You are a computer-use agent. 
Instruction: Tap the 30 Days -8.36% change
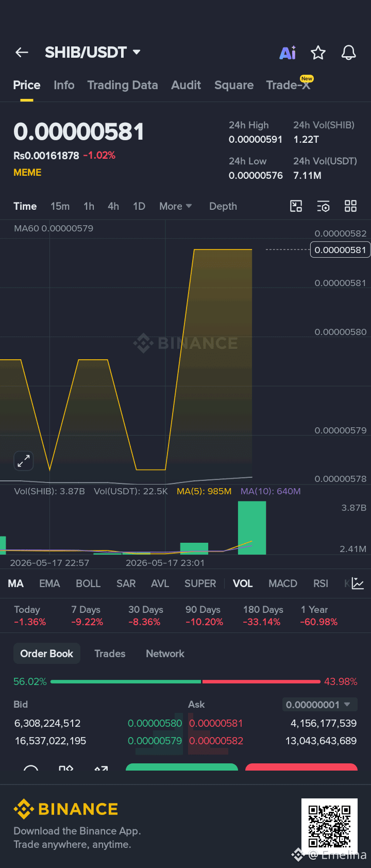pyautogui.click(x=145, y=615)
